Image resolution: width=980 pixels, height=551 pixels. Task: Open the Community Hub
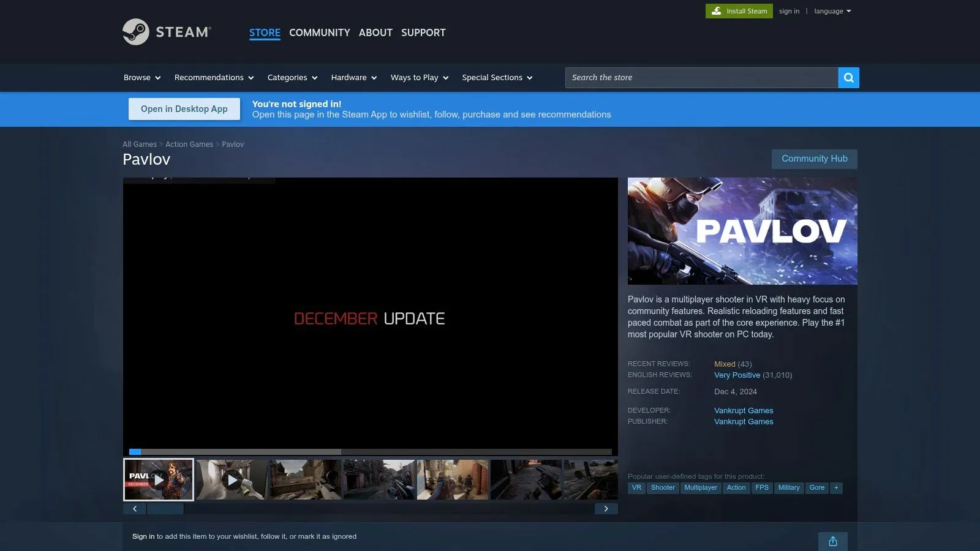815,159
